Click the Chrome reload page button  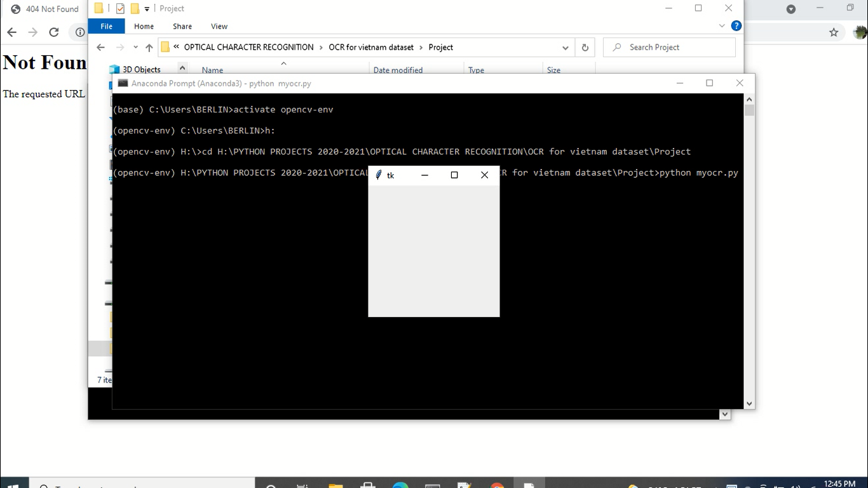[54, 32]
